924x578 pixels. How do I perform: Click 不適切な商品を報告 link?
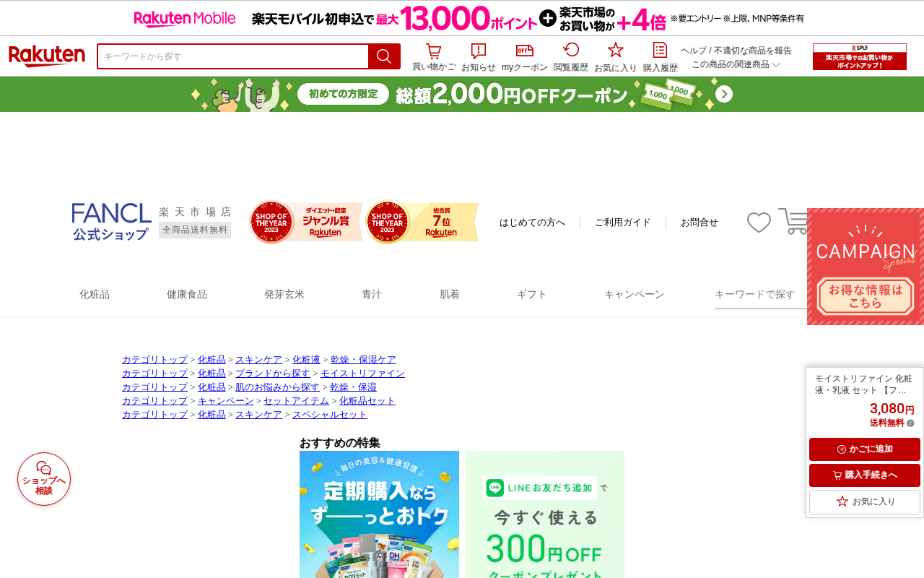coord(753,51)
